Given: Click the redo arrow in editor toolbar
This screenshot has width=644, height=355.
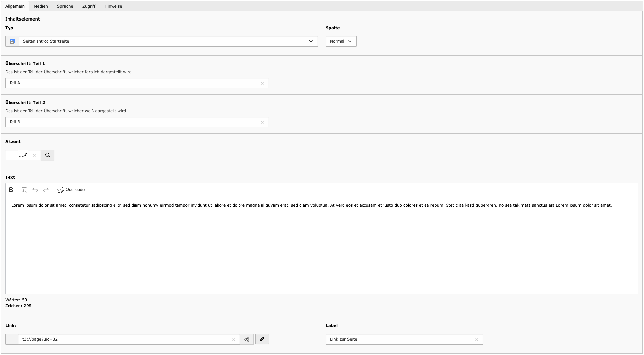Looking at the screenshot, I should click(46, 190).
